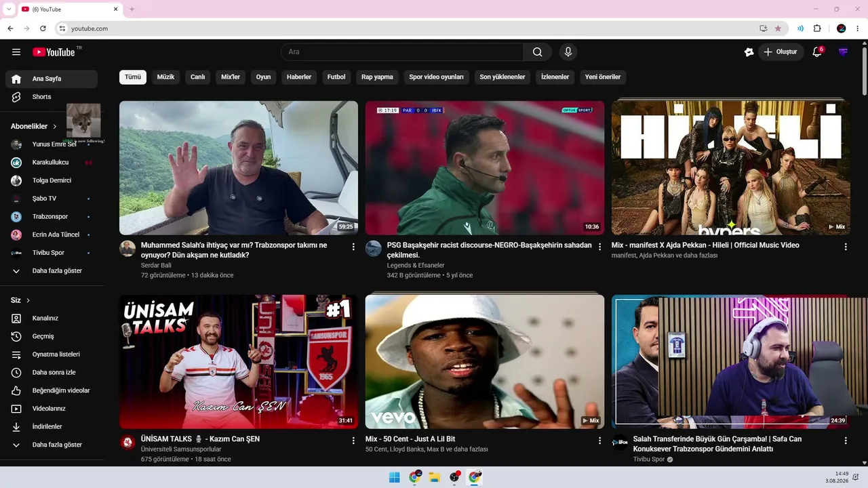Viewport: 868px width, 488px height.
Task: Open the Chrome extensions puzzle icon
Action: point(817,28)
